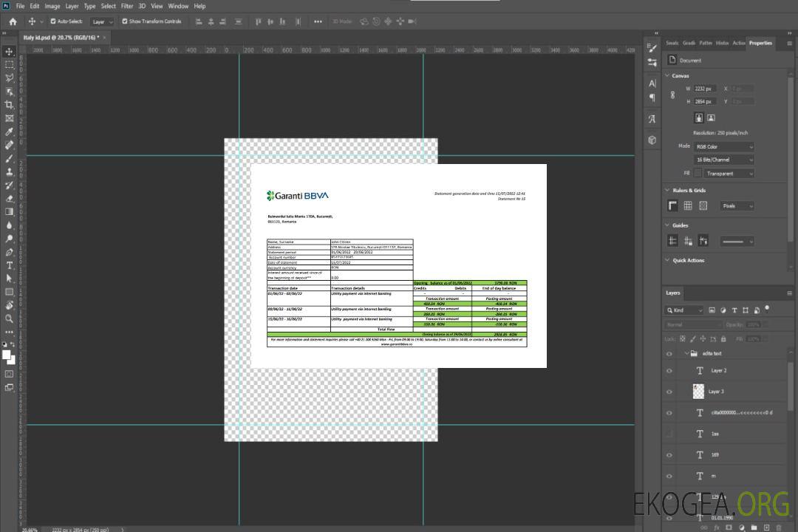798x532 pixels.
Task: Set canvas to landscape orientation
Action: [x=711, y=117]
